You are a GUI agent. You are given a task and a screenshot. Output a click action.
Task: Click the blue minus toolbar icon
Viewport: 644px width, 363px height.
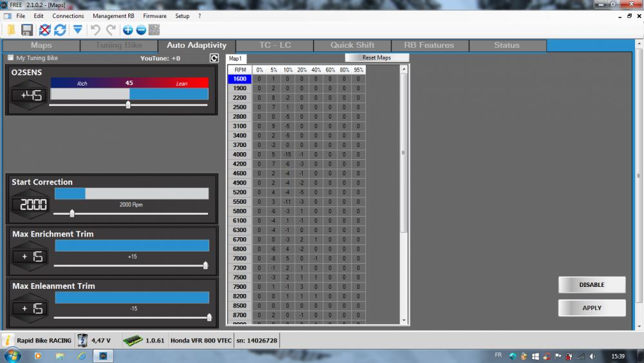coord(140,30)
